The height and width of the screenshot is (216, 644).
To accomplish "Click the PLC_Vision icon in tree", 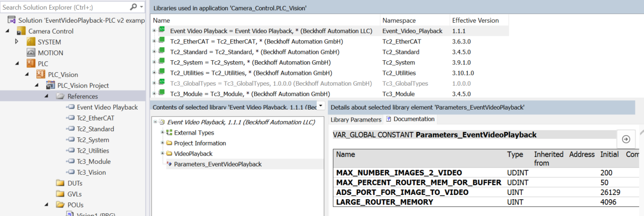I will tap(41, 74).
